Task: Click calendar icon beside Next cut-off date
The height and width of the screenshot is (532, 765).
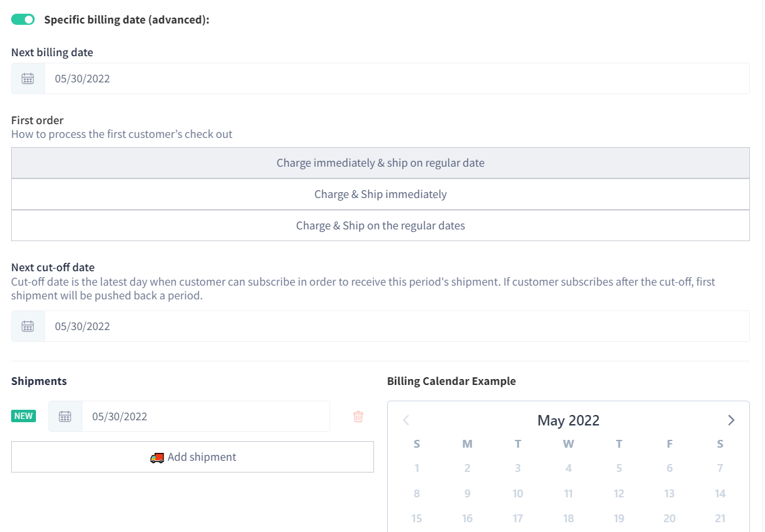Action: click(x=28, y=326)
